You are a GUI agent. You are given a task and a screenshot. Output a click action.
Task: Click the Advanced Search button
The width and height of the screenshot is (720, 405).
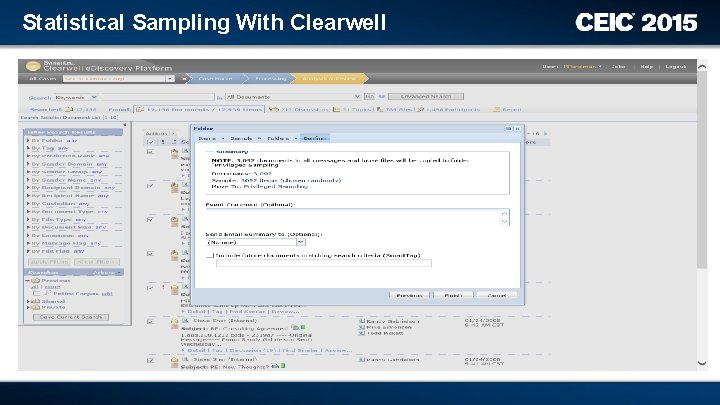(426, 96)
